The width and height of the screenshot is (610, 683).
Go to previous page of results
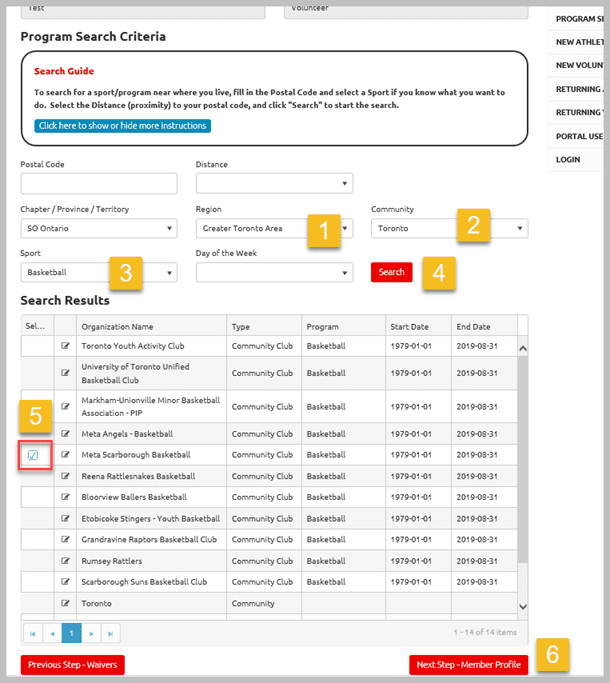(52, 633)
